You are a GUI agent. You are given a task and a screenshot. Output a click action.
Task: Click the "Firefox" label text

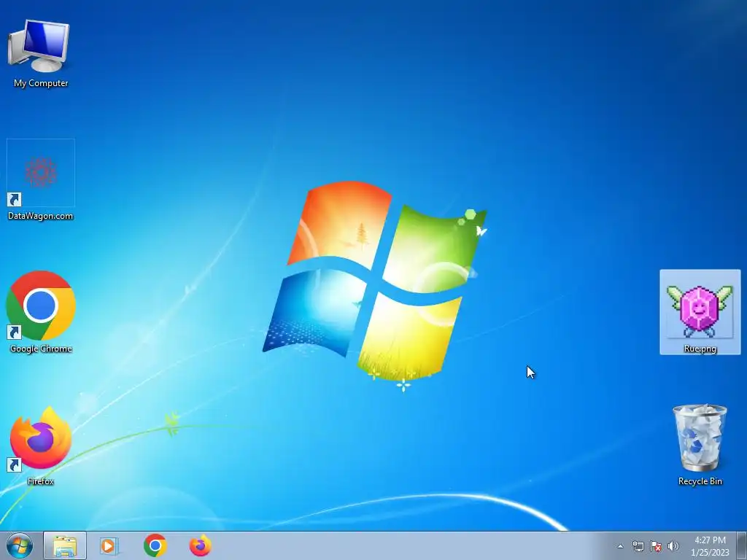click(x=41, y=481)
